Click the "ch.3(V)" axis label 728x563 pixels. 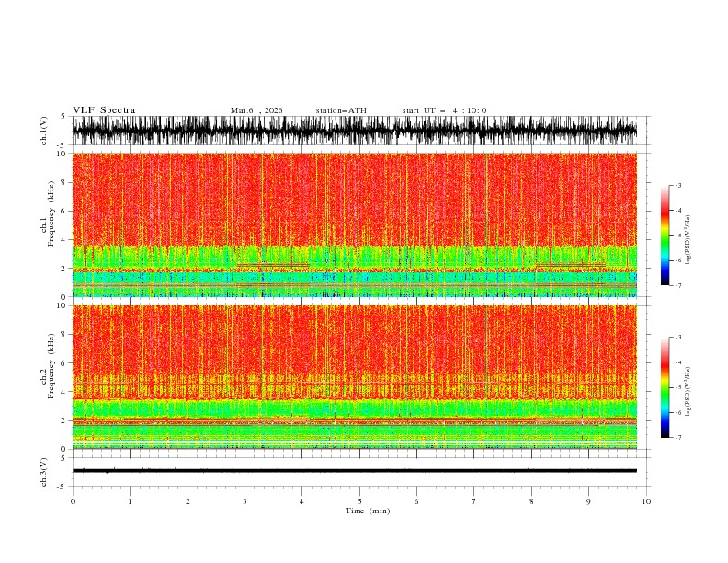tap(44, 472)
